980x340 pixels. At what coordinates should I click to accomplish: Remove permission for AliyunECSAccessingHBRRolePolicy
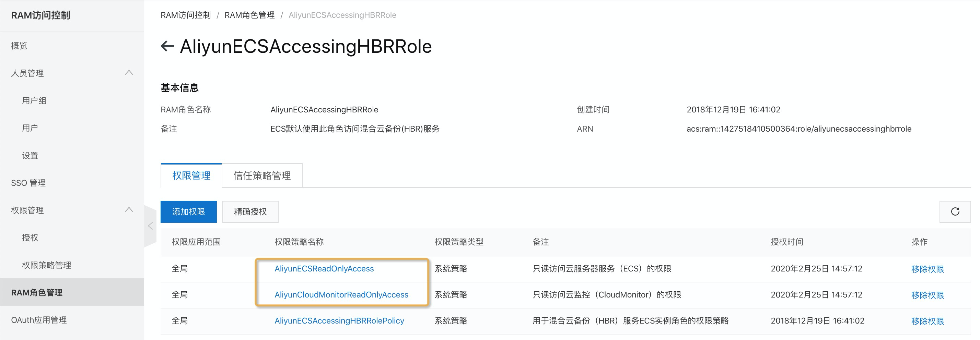927,321
